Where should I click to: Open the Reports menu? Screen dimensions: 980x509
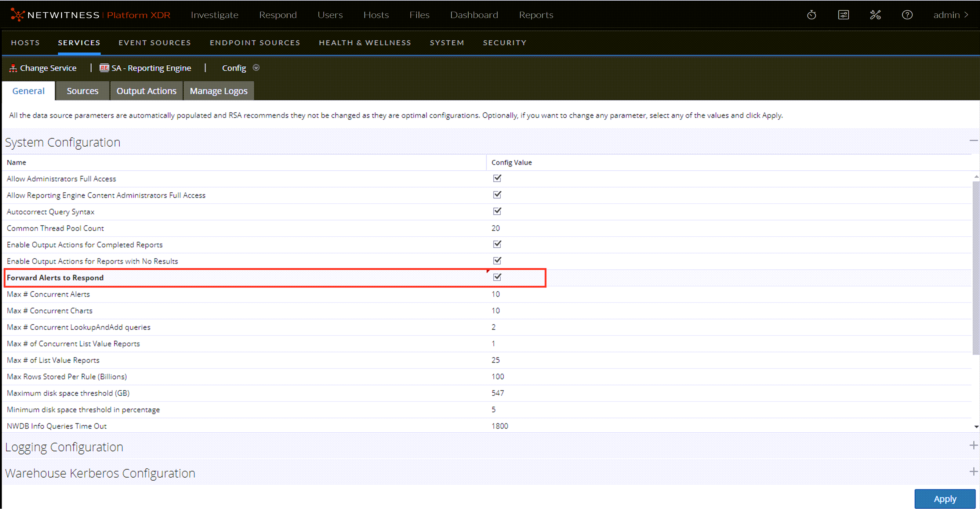536,15
